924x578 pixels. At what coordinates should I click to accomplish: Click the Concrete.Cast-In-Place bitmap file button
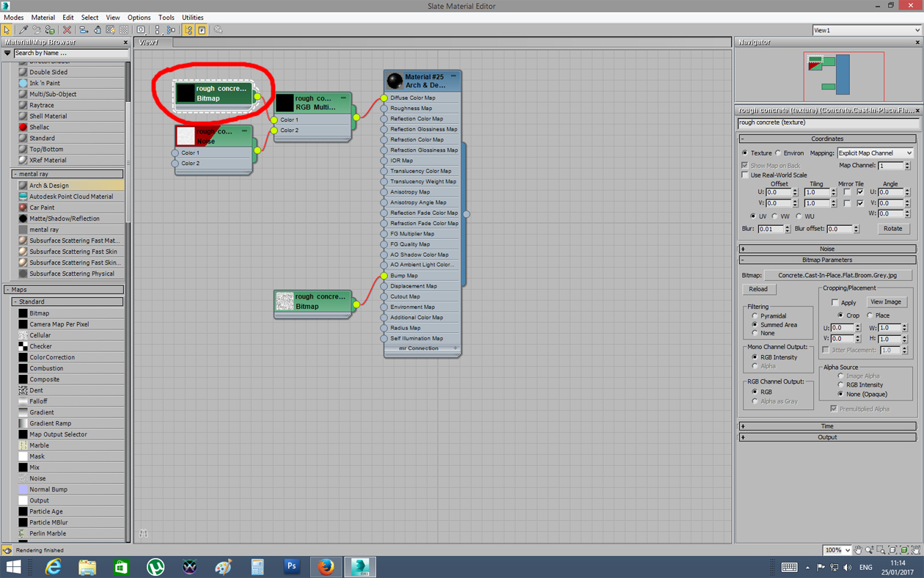(838, 275)
